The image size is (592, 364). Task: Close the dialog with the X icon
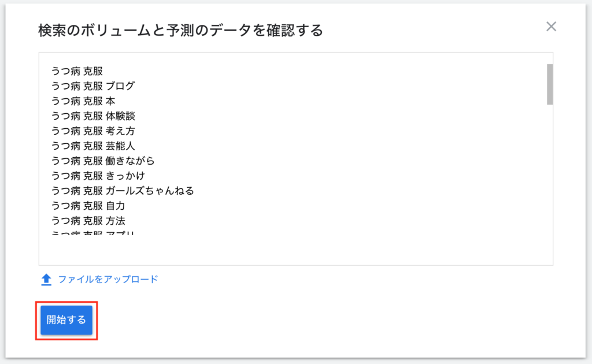(551, 27)
